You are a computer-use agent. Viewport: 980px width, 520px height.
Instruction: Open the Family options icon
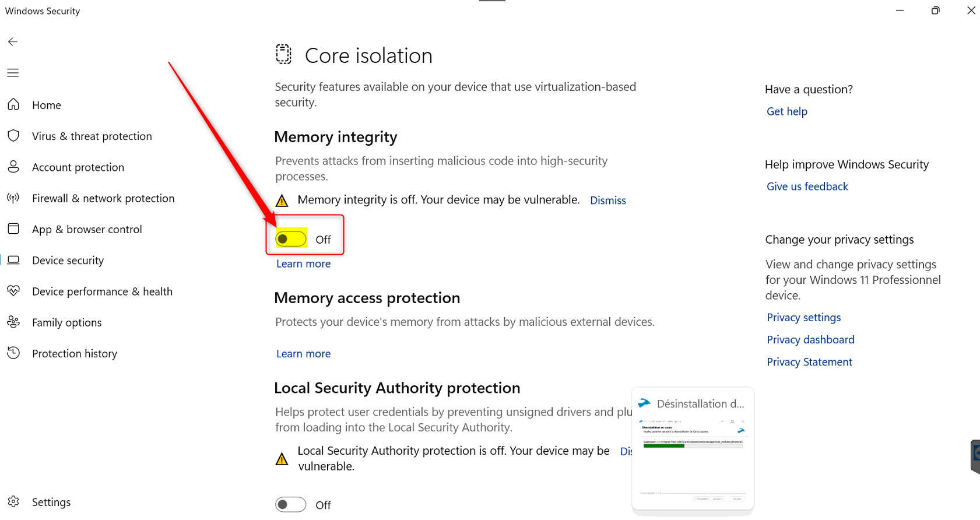[13, 322]
